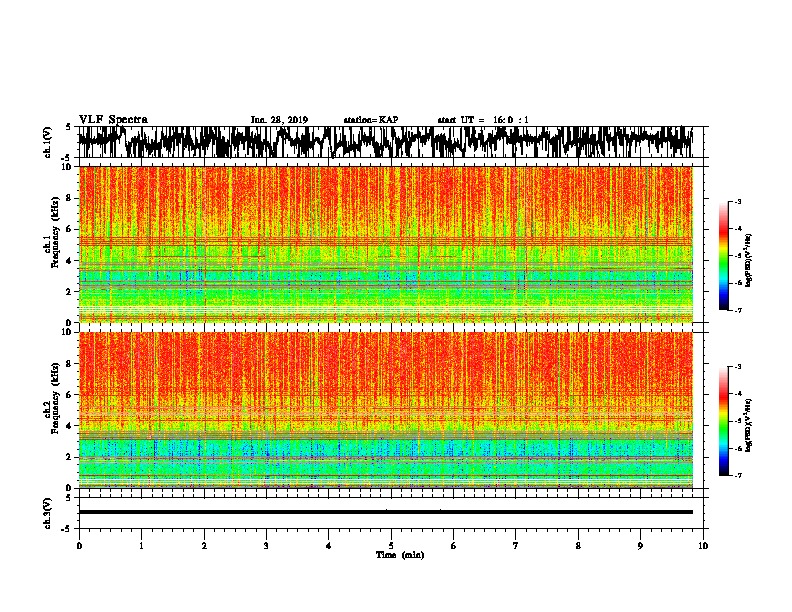Click the "9" minute tick on time axis
The height and width of the screenshot is (612, 792).
click(x=640, y=546)
